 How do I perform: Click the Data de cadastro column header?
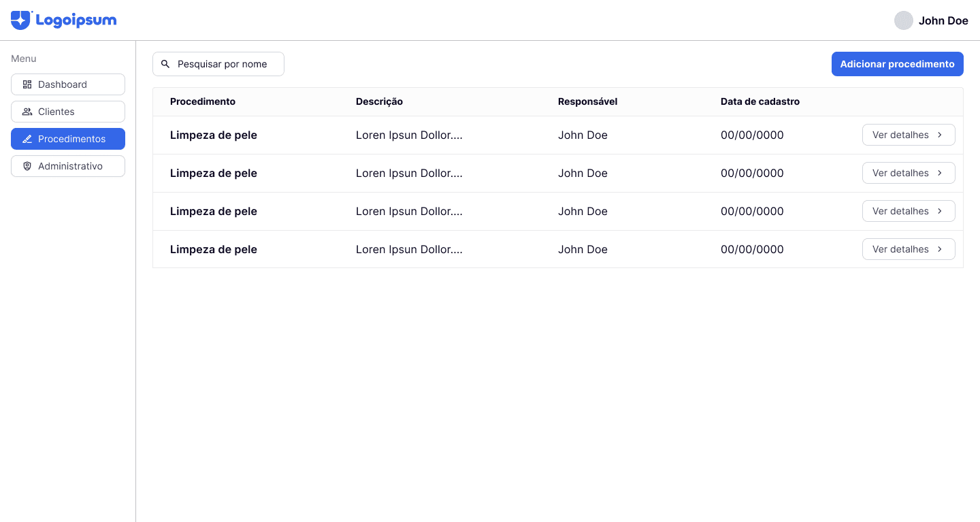(760, 101)
